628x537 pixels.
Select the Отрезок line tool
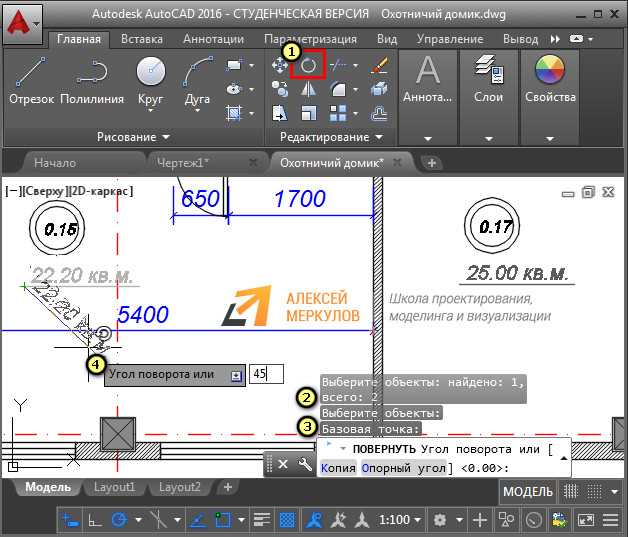[31, 81]
